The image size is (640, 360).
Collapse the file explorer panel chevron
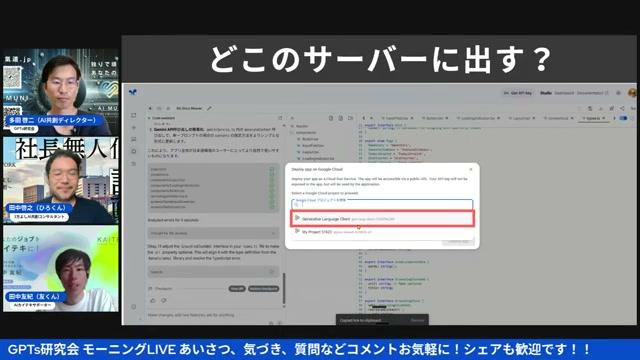click(292, 118)
